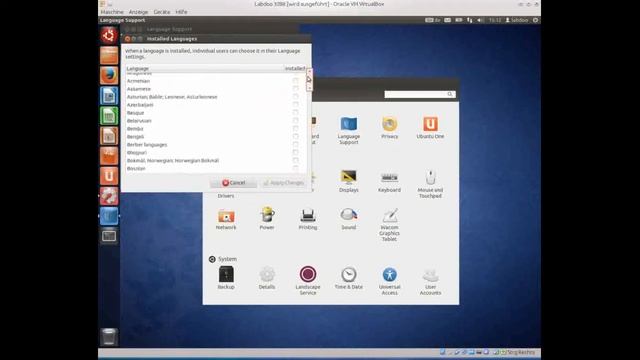Select the Bosnian language row
This screenshot has width=640, height=360.
(216, 168)
